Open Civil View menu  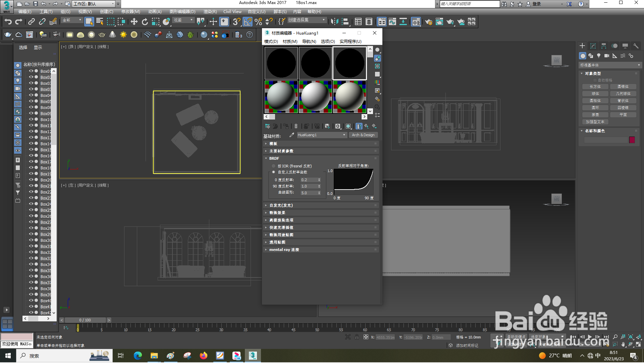pyautogui.click(x=232, y=12)
